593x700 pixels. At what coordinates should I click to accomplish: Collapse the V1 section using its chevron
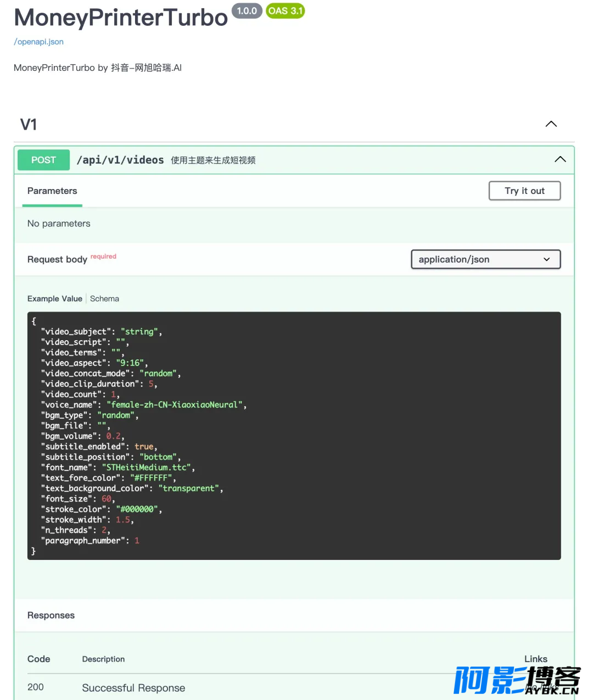pyautogui.click(x=551, y=124)
